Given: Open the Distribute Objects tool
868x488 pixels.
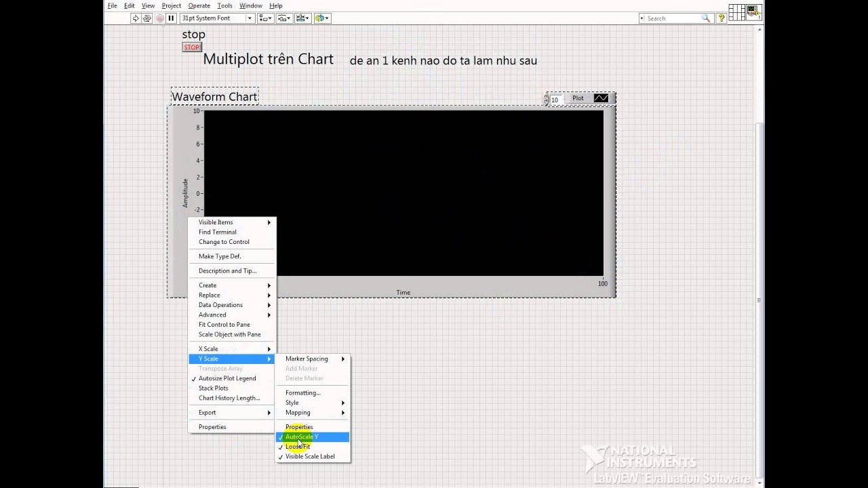Looking at the screenshot, I should pyautogui.click(x=285, y=18).
